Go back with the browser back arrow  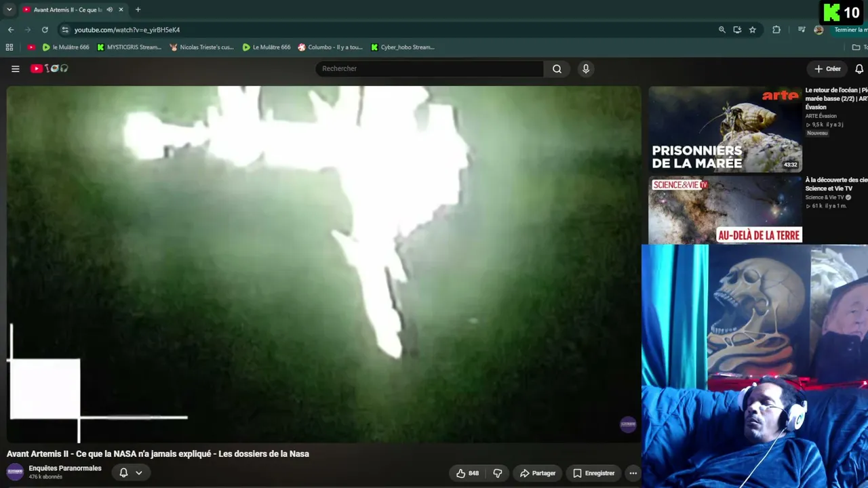point(11,30)
